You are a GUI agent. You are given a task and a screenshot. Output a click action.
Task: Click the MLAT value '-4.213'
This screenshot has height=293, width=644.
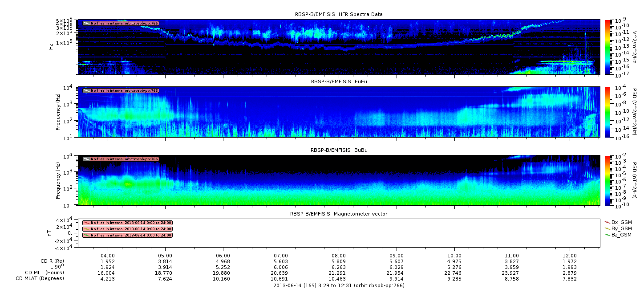click(x=108, y=278)
